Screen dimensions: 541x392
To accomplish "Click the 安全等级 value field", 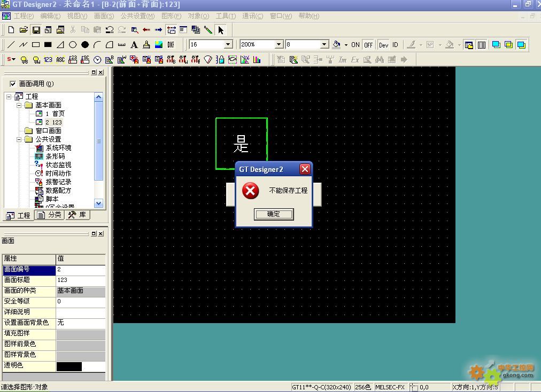I will click(x=81, y=301).
